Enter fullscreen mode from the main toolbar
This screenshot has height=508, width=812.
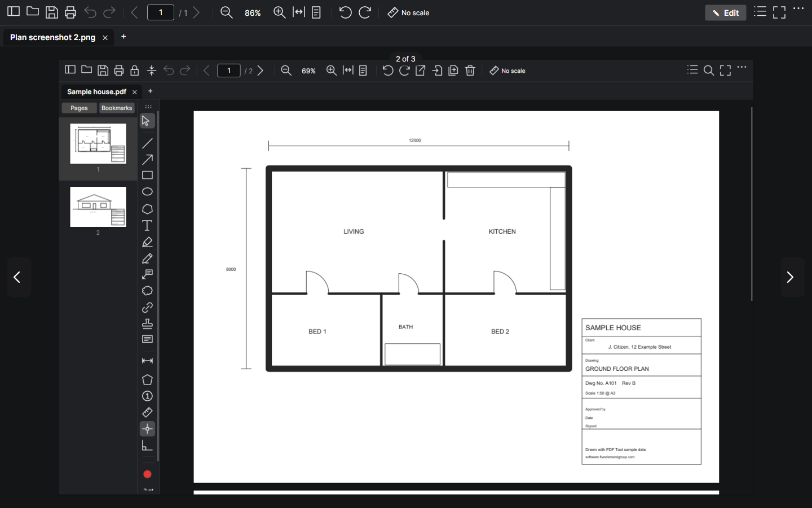tap(779, 12)
